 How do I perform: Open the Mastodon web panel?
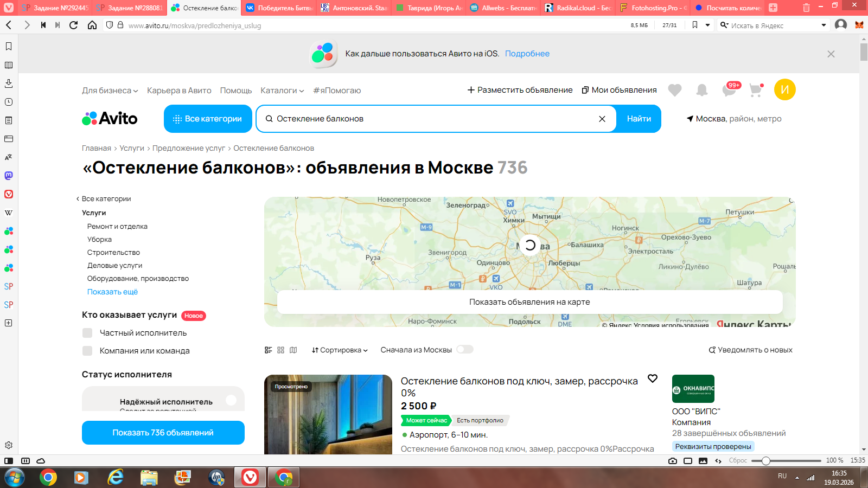pos(9,176)
